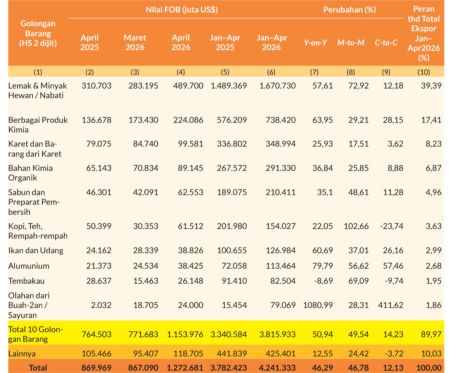Screen dimensions: 450x373
Task: Click the value '173.430' for Berbagai Produk Kimia
Action: [143, 120]
